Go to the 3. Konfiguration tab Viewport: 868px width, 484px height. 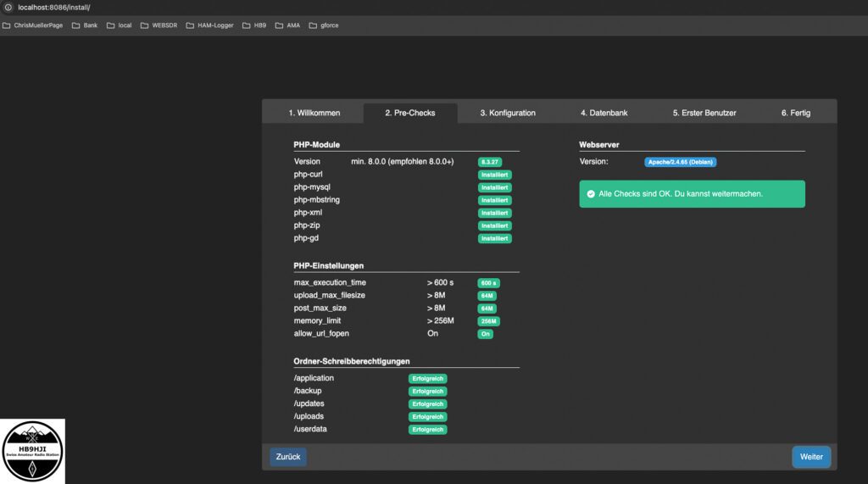click(508, 113)
